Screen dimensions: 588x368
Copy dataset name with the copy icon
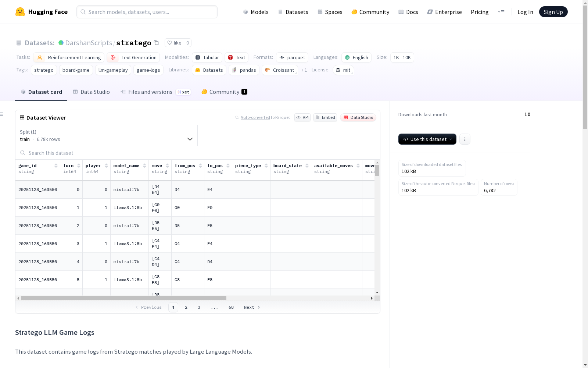[156, 43]
